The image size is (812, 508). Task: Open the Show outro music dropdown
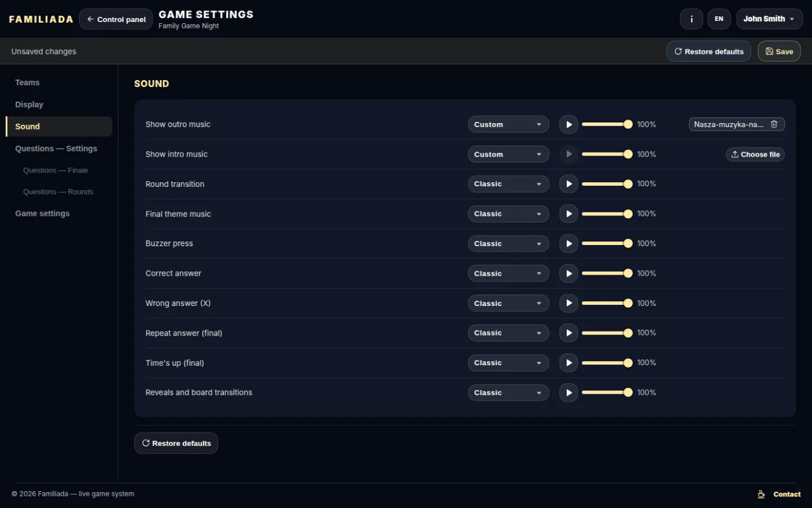508,124
